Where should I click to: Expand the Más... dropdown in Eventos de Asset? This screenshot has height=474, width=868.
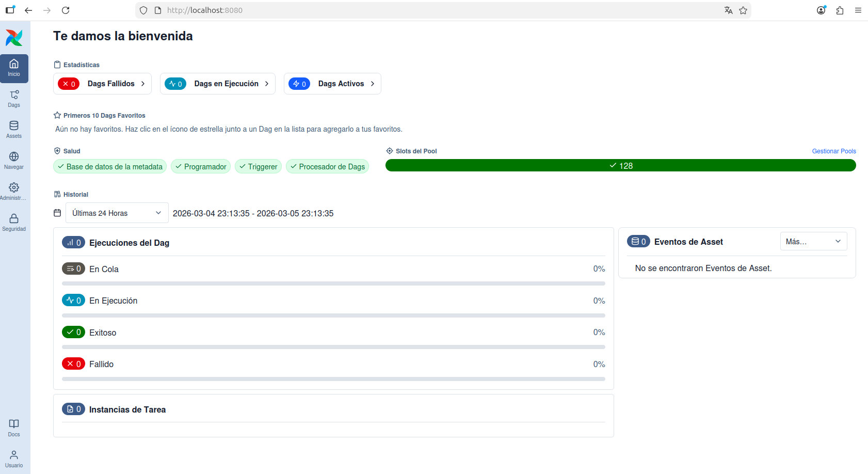tap(813, 242)
